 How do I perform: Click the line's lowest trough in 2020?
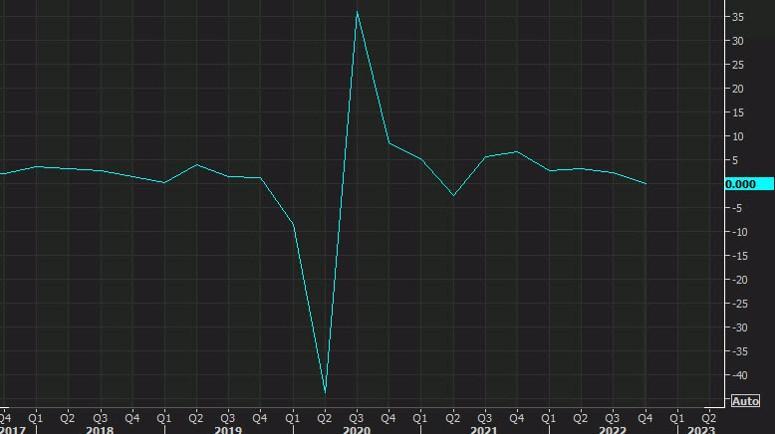pos(325,392)
